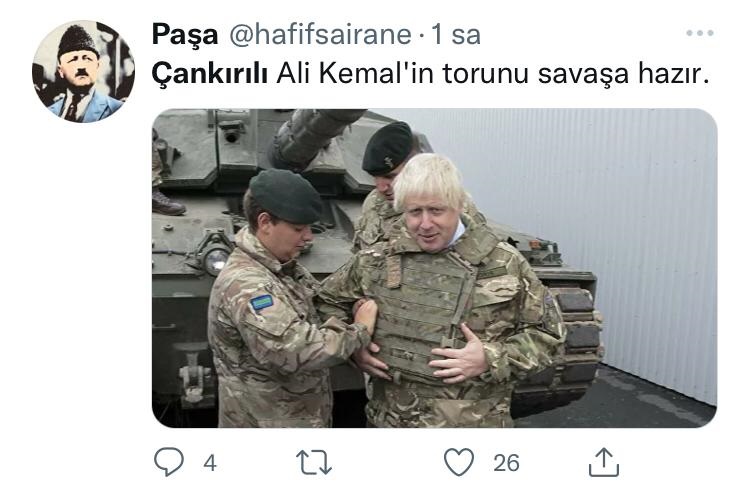Click the bold word Çankırılı
The image size is (750, 497).
210,74
